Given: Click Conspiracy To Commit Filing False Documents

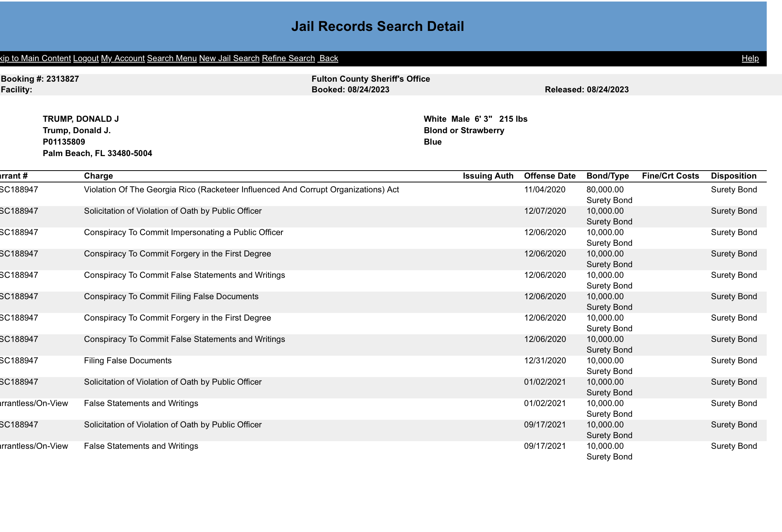Looking at the screenshot, I should (171, 297).
